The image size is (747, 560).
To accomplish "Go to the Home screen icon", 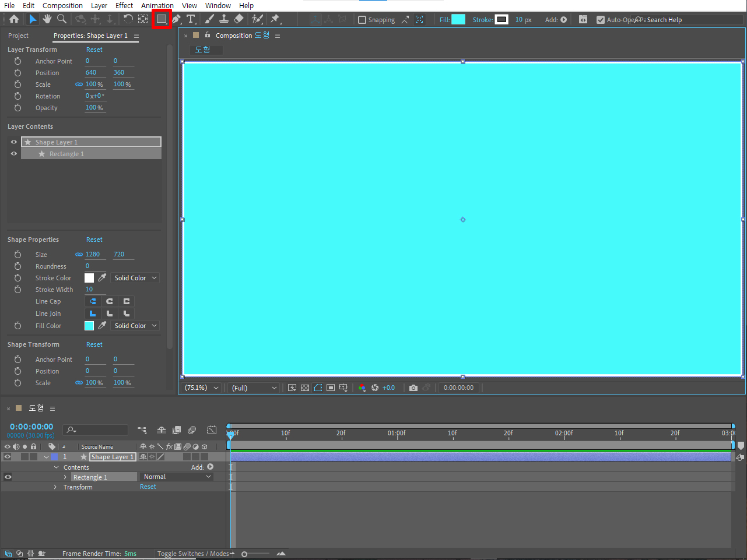I will [14, 19].
